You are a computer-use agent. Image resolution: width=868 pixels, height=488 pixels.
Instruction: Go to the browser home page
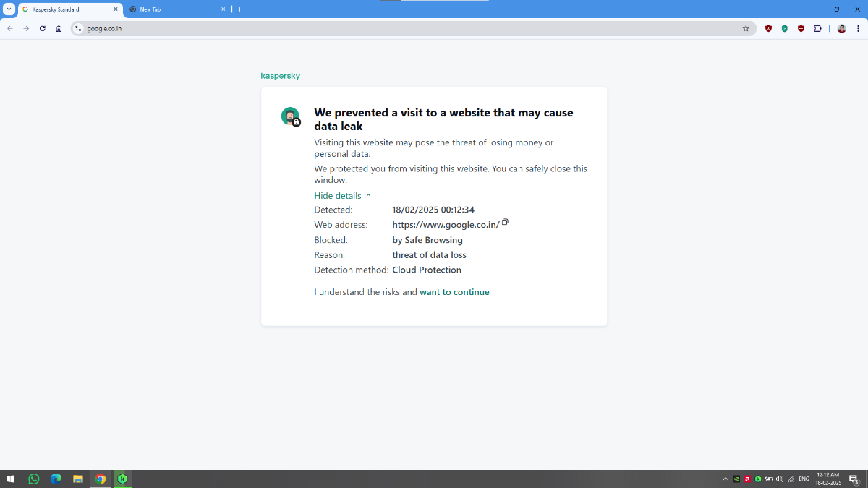tap(59, 28)
